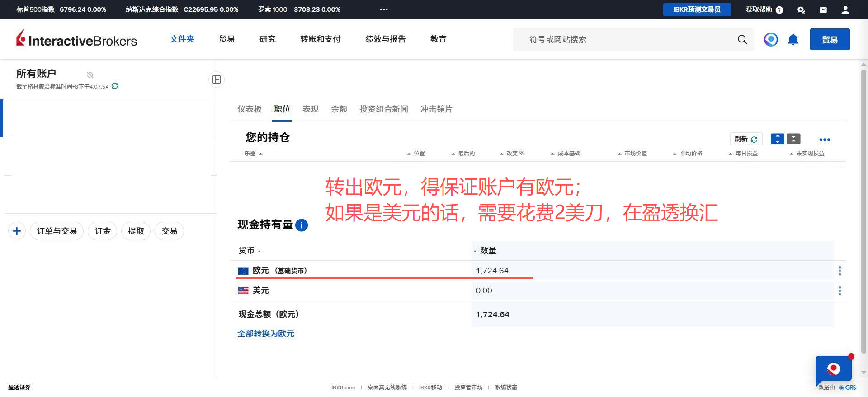The width and height of the screenshot is (868, 397).
Task: Open the user account profile icon
Action: [x=845, y=10]
